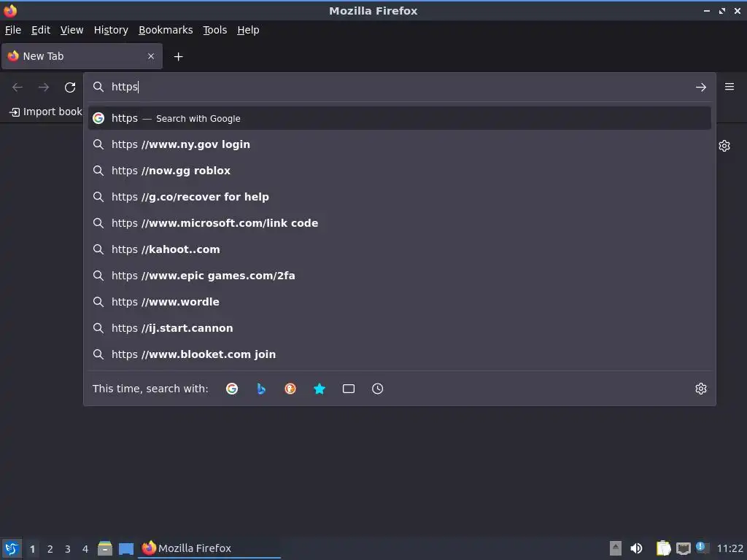
Task: Select suggestion 'https //www.epic games.com/2fa'
Action: [x=399, y=275]
